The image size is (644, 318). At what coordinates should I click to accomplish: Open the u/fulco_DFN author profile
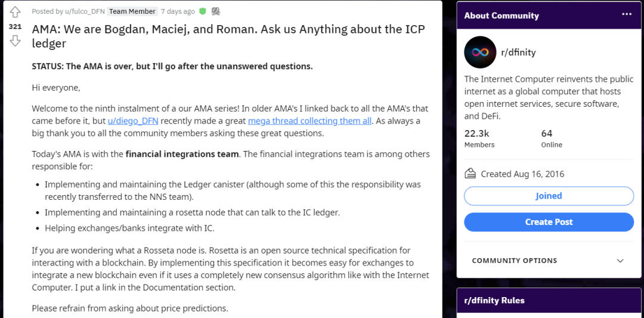[85, 11]
